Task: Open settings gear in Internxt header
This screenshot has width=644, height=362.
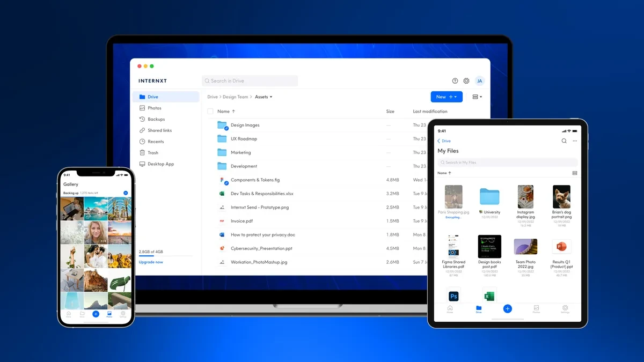Action: click(x=466, y=81)
